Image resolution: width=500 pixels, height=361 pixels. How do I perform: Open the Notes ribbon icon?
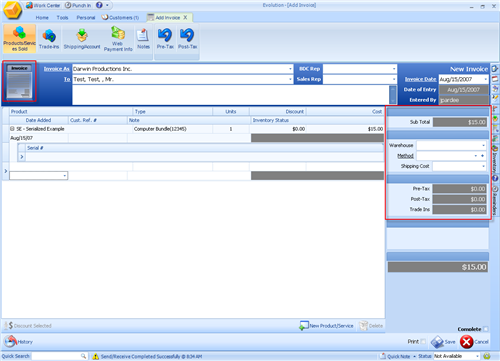click(x=143, y=38)
